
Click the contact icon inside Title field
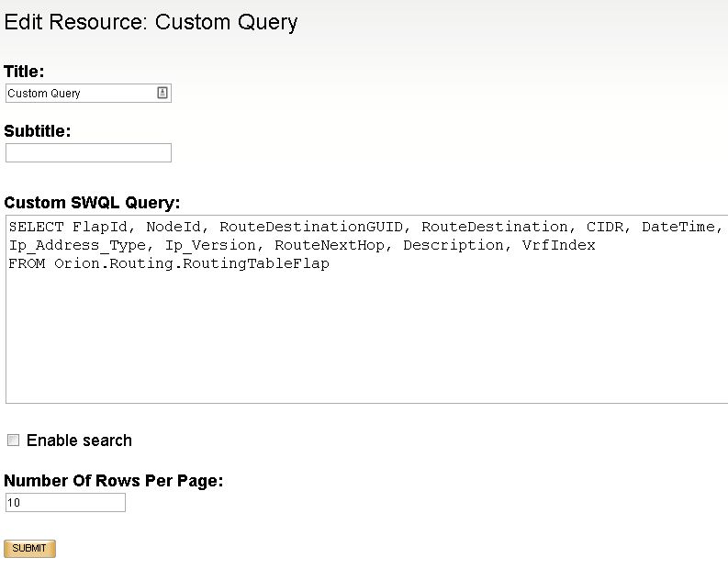[162, 93]
